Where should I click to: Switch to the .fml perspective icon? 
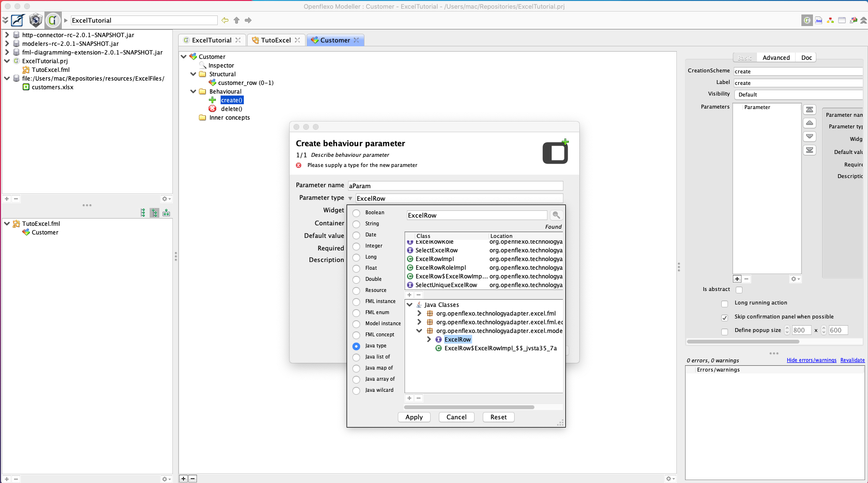[819, 20]
